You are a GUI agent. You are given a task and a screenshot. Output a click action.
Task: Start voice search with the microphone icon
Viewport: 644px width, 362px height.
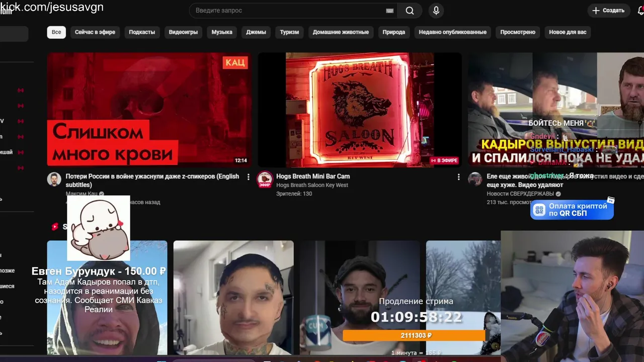(436, 11)
